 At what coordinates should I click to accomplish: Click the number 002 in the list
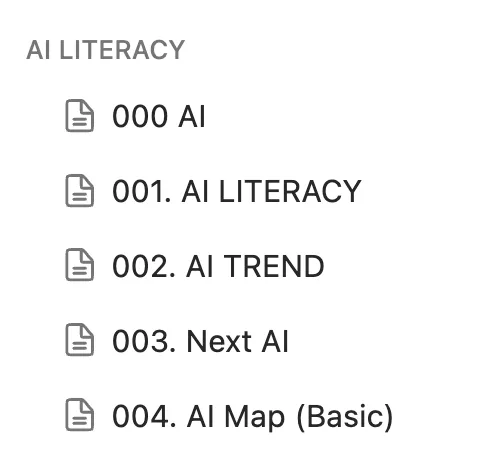click(x=140, y=266)
